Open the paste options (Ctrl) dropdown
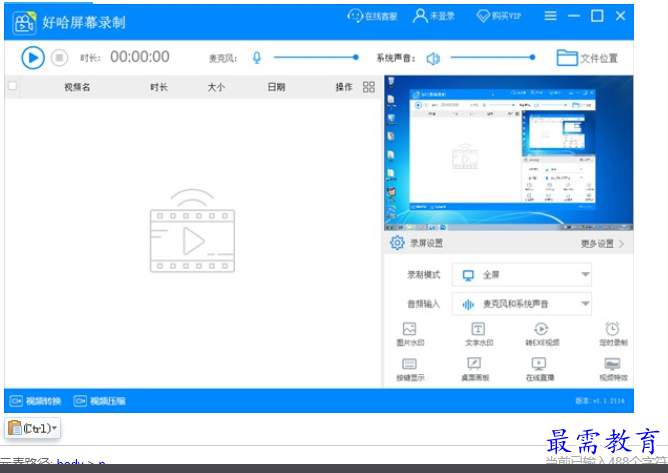Screen dimensions: 668x473 (33, 428)
